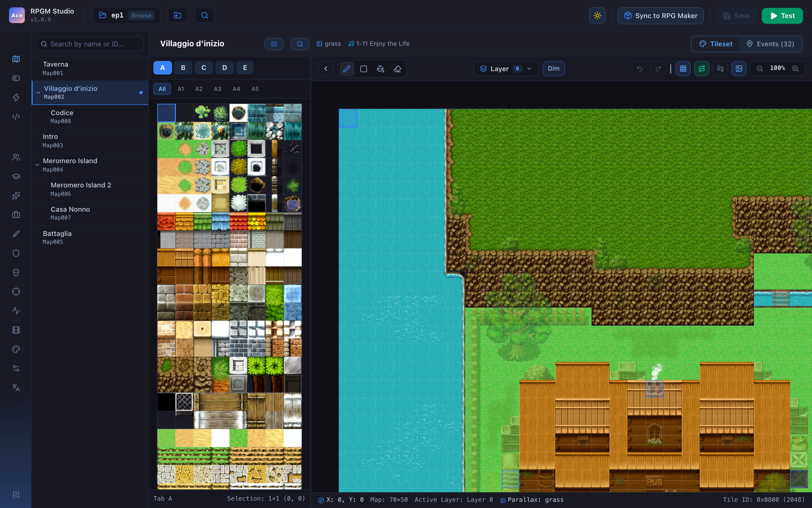812x508 pixels.
Task: Collapse the Villaggio d'inizio tree node
Action: [x=38, y=92]
